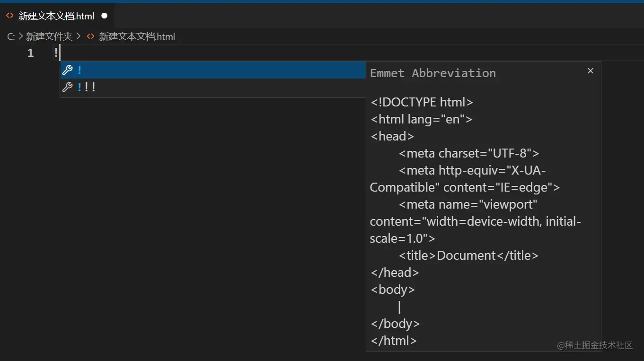Click '<meta http-equiv="X-UA-' preview line
This screenshot has height=361, width=644.
[472, 170]
